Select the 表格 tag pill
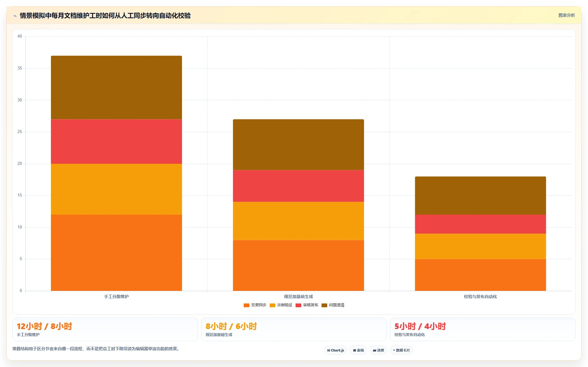This screenshot has height=367, width=588. [x=358, y=350]
